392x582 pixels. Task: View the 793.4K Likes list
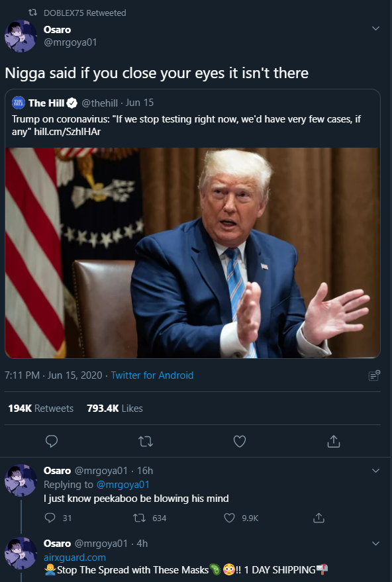(x=115, y=409)
